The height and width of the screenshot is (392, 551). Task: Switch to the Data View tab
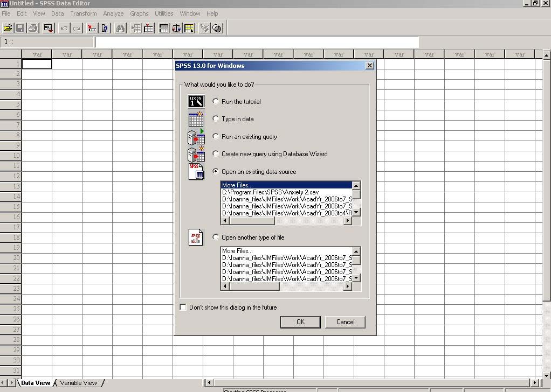36,383
